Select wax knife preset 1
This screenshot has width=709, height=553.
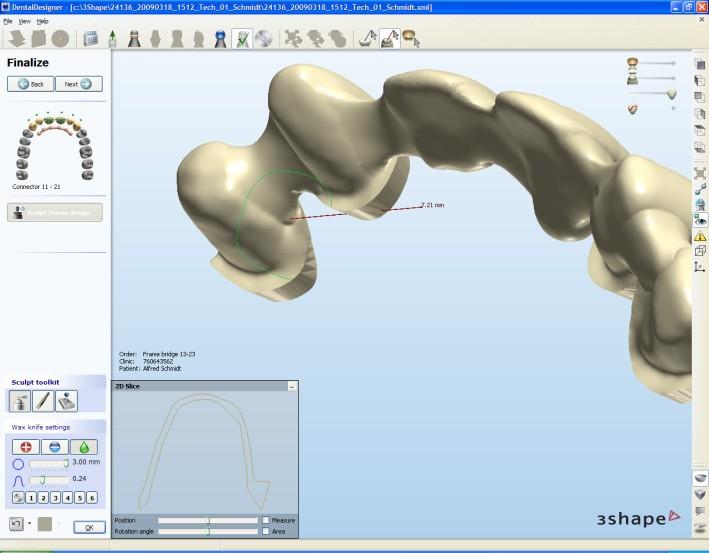click(x=31, y=498)
